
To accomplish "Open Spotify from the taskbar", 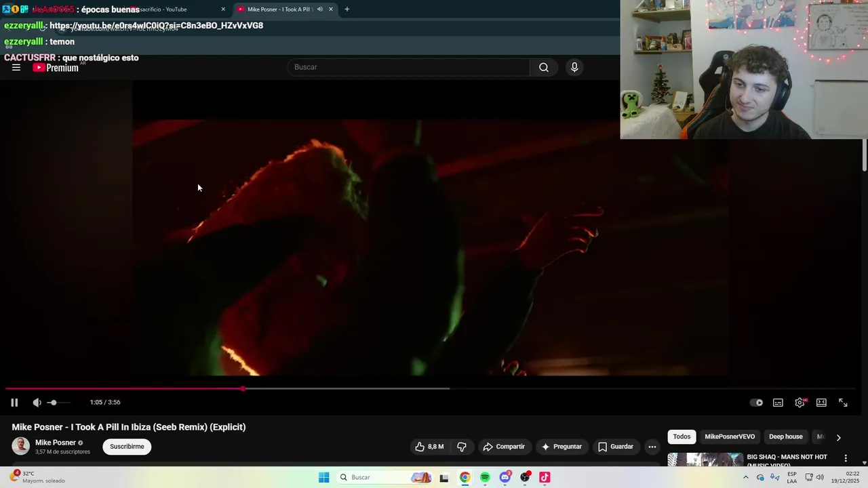I will (485, 477).
